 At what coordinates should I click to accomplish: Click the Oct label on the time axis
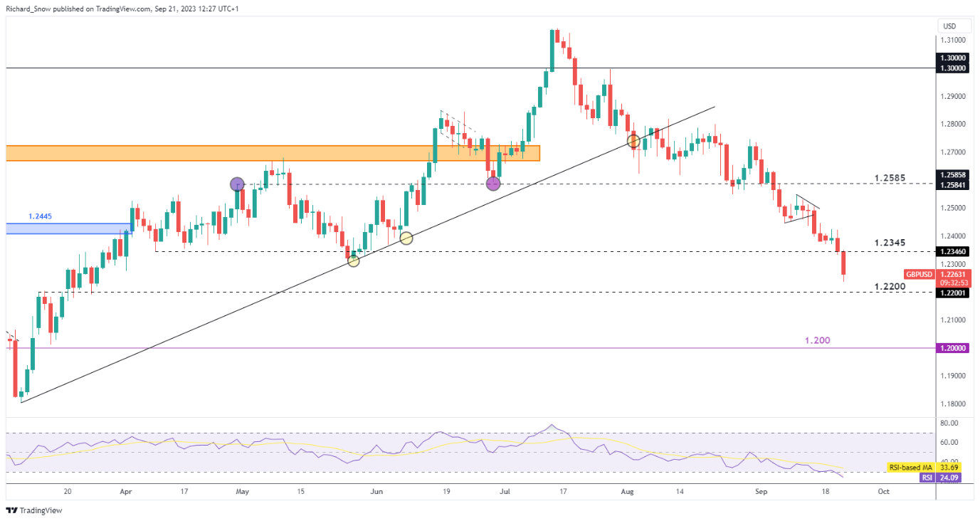[x=883, y=491]
